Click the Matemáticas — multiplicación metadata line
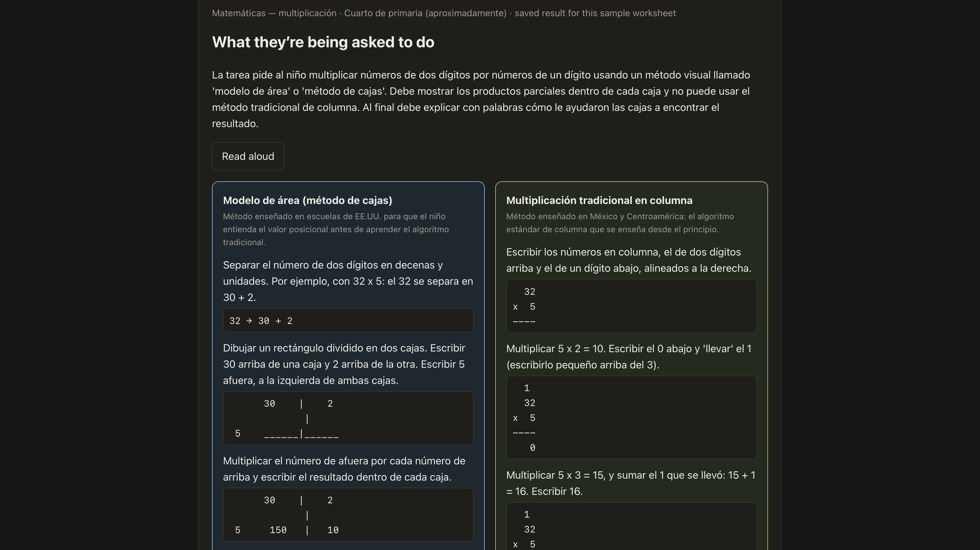Screen dimensions: 980x550 pos(444,13)
